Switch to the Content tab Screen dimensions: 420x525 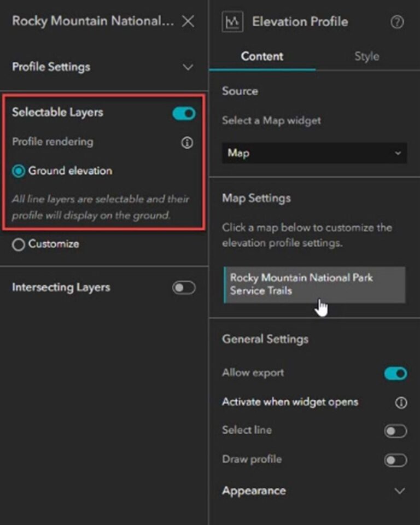(262, 56)
